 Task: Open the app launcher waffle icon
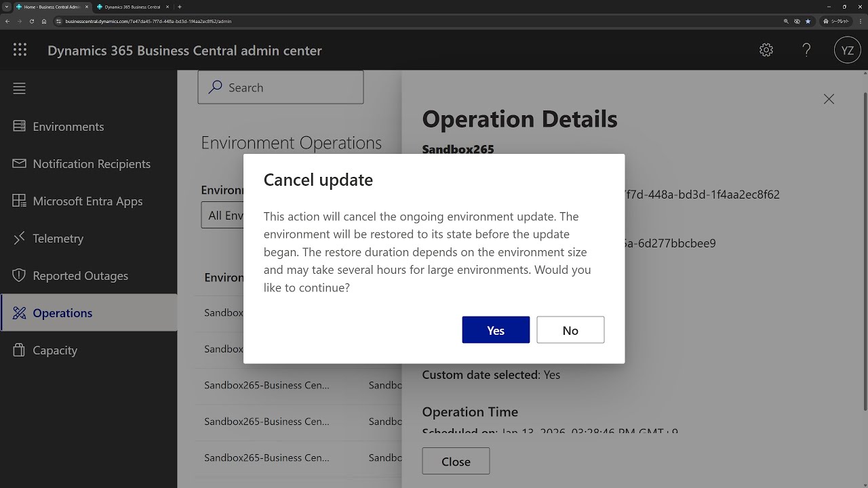pos(20,49)
